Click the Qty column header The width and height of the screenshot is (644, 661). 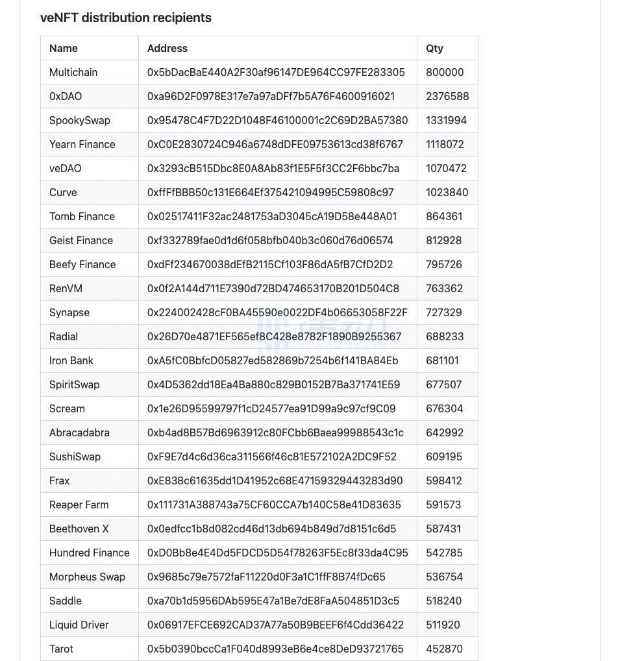pos(434,48)
